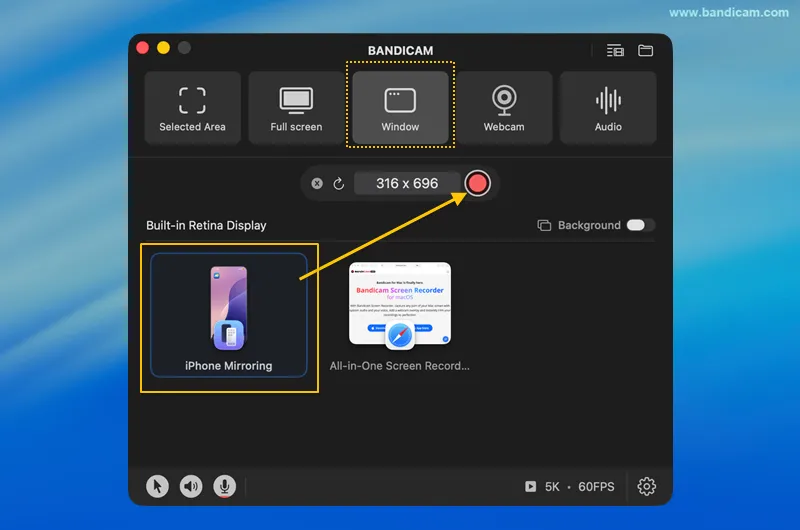This screenshot has height=530, width=800.
Task: Open the Webcam recording mode
Action: tap(504, 108)
